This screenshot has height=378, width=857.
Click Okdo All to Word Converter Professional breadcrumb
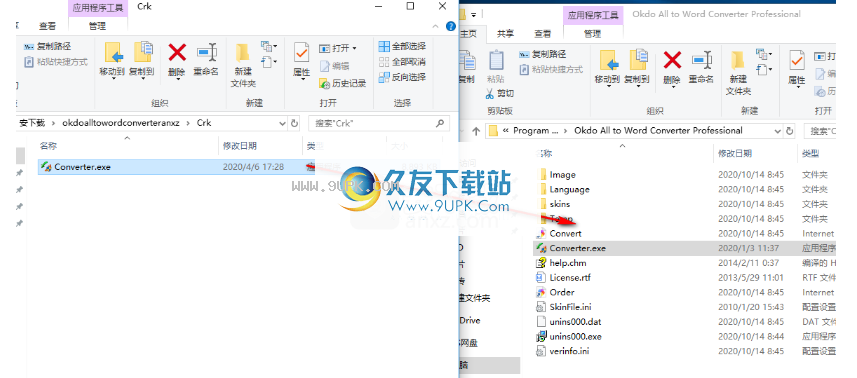pyautogui.click(x=658, y=131)
